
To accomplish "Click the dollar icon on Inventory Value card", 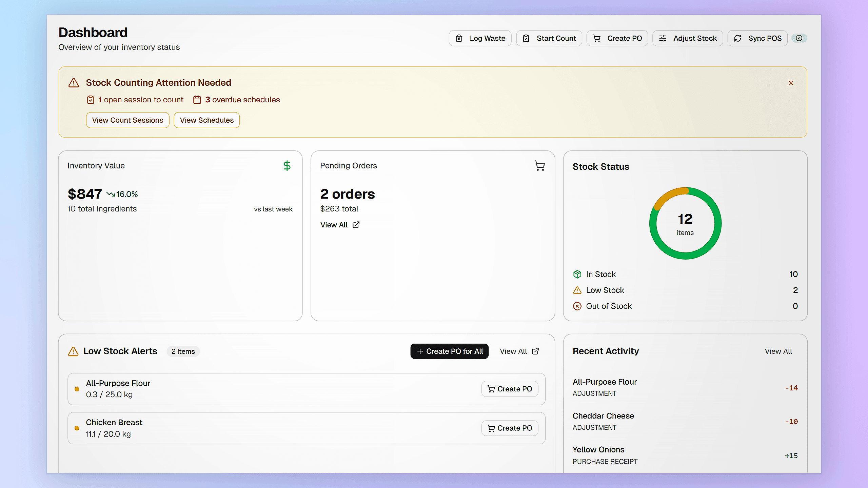I will click(287, 165).
